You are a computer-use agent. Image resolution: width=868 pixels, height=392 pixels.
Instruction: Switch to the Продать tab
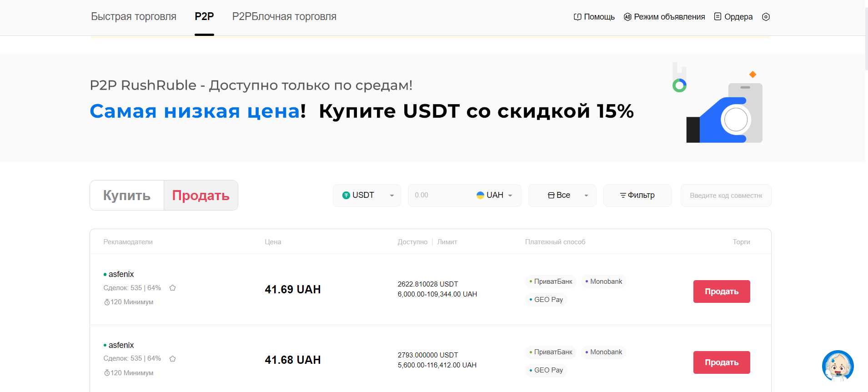pyautogui.click(x=201, y=196)
